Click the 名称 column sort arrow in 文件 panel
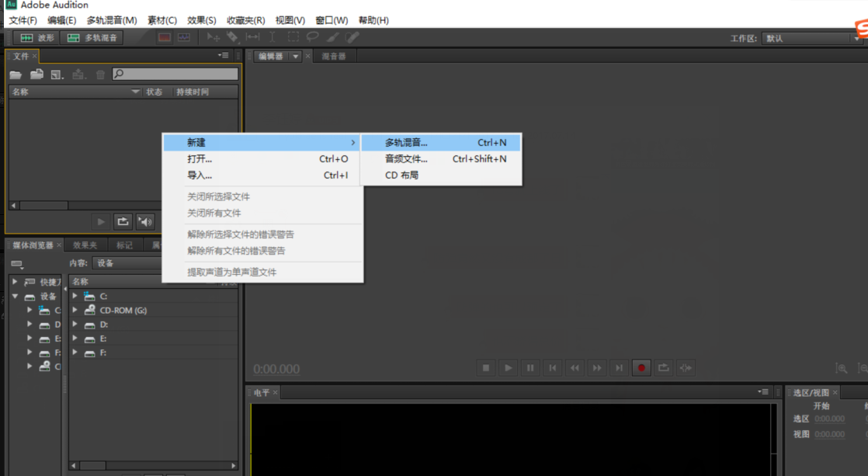 click(x=135, y=92)
